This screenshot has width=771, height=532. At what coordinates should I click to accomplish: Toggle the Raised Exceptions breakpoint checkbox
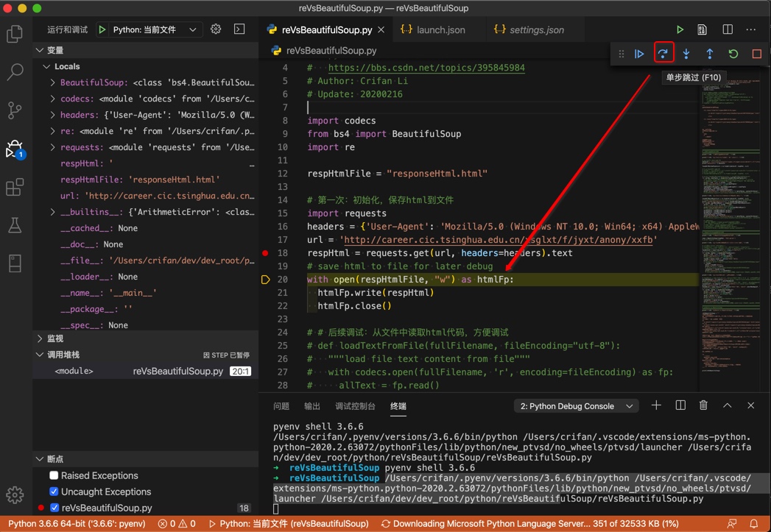pos(54,475)
